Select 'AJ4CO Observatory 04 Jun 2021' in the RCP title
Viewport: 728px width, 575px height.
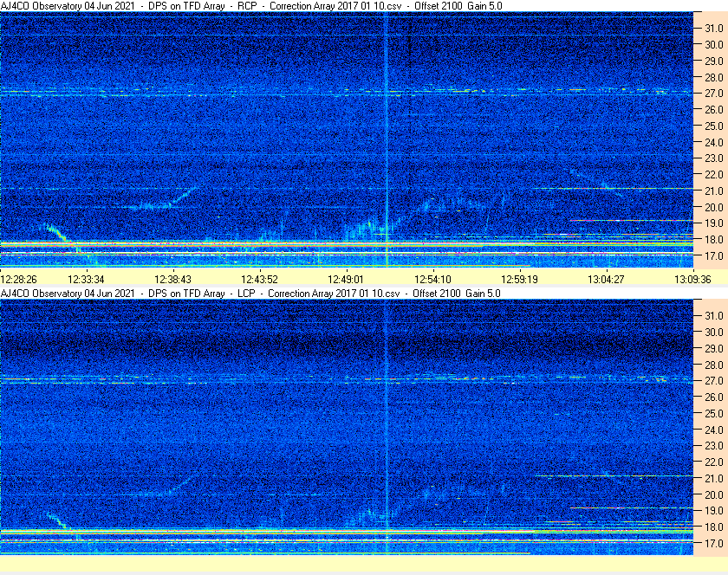click(x=68, y=6)
